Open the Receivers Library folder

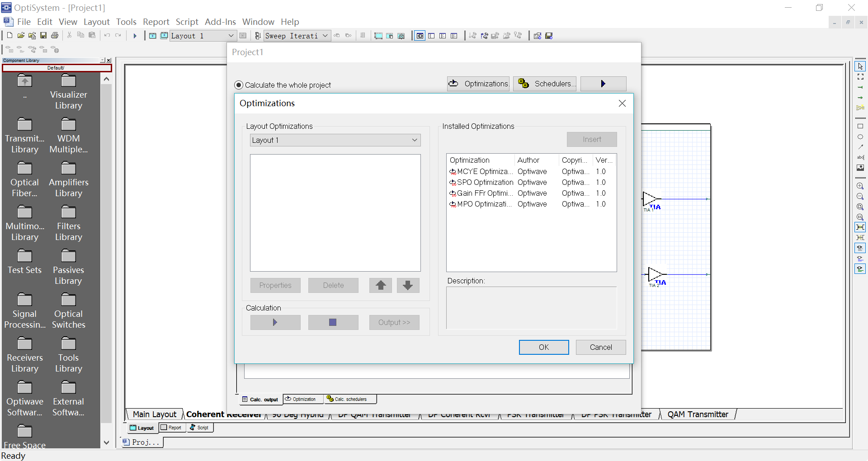[25, 355]
